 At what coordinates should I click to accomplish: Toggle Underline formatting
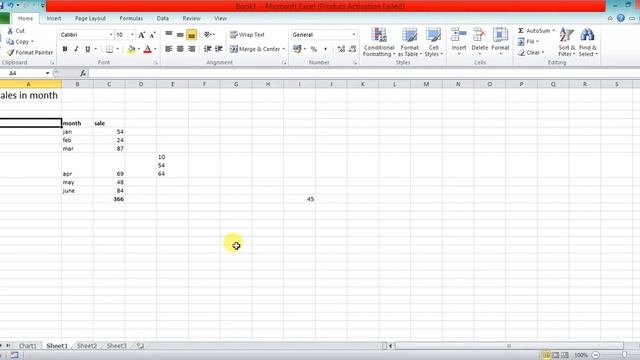pos(87,49)
